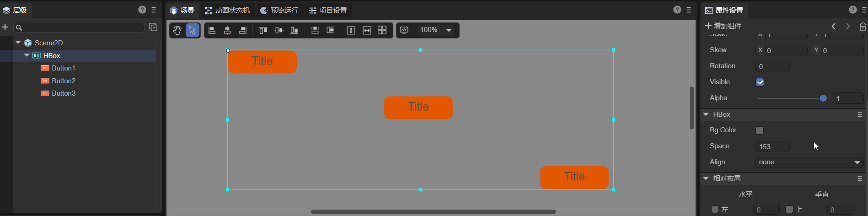Viewport: 868px width, 216px height.
Task: Open the Align dropdown set to none
Action: [809, 162]
